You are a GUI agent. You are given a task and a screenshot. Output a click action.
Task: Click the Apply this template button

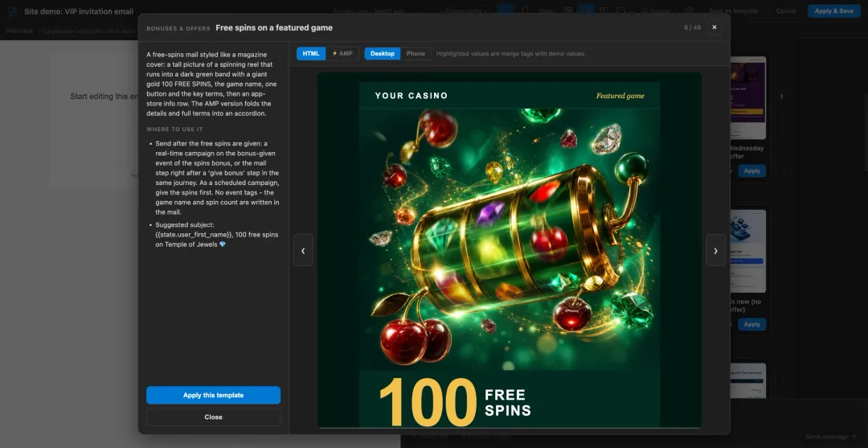point(213,396)
